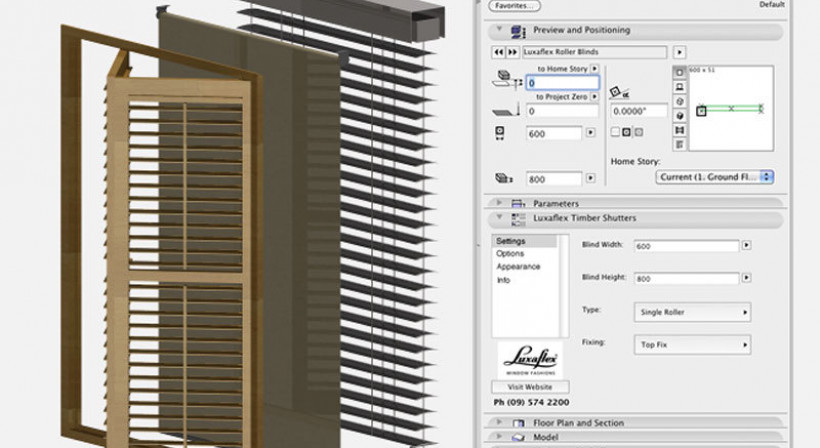Click the width dimension field showing 600
Viewport: 820px width, 448px height.
554,134
